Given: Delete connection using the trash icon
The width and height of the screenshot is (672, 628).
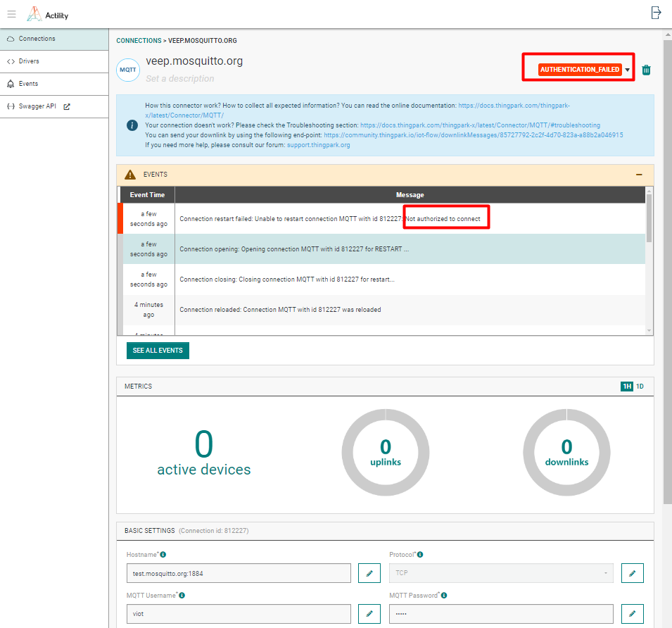Looking at the screenshot, I should tap(646, 70).
